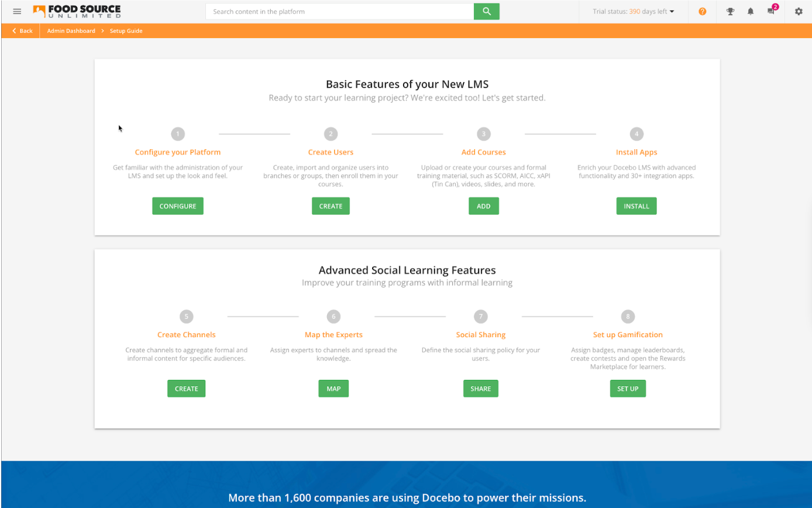Open the help question mark icon

click(702, 11)
